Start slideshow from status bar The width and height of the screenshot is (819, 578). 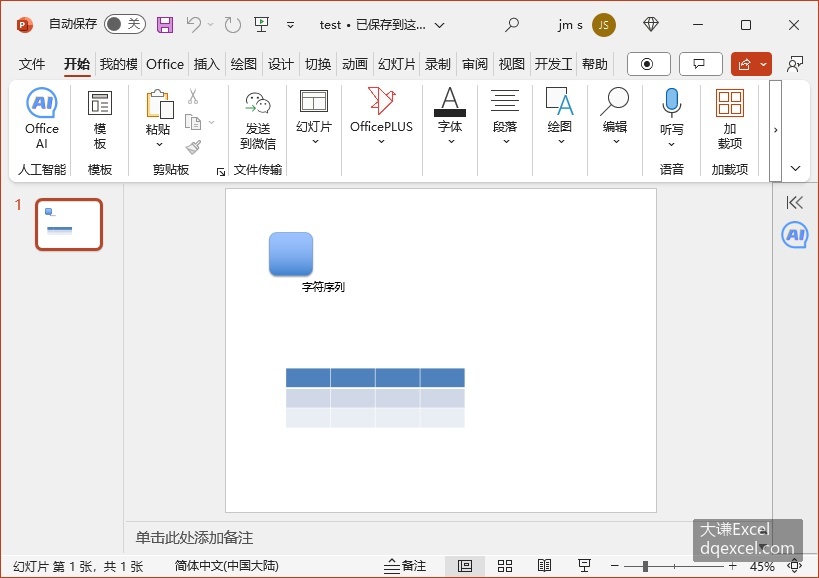[584, 565]
